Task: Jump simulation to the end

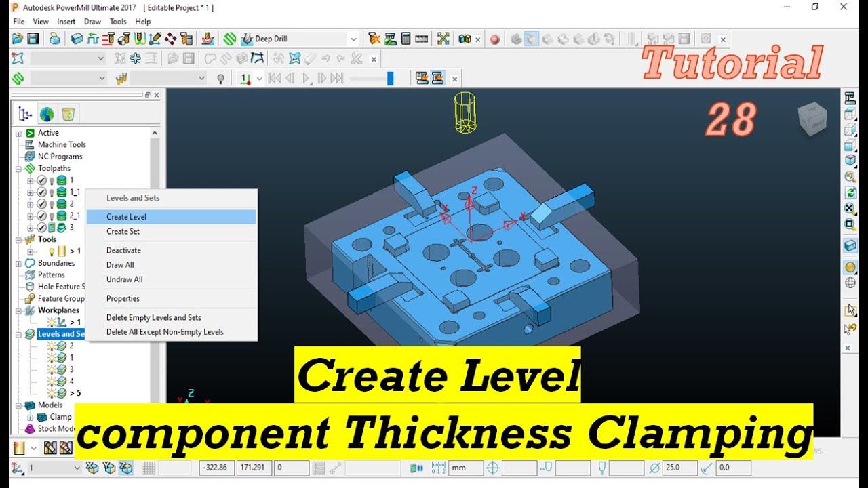Action: [336, 79]
